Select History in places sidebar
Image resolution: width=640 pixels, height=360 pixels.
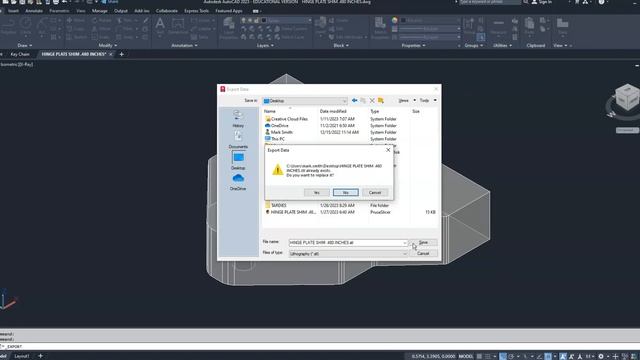click(238, 119)
